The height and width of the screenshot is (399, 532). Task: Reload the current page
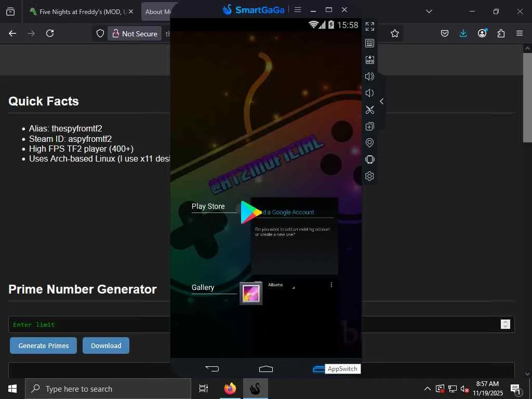[50, 33]
